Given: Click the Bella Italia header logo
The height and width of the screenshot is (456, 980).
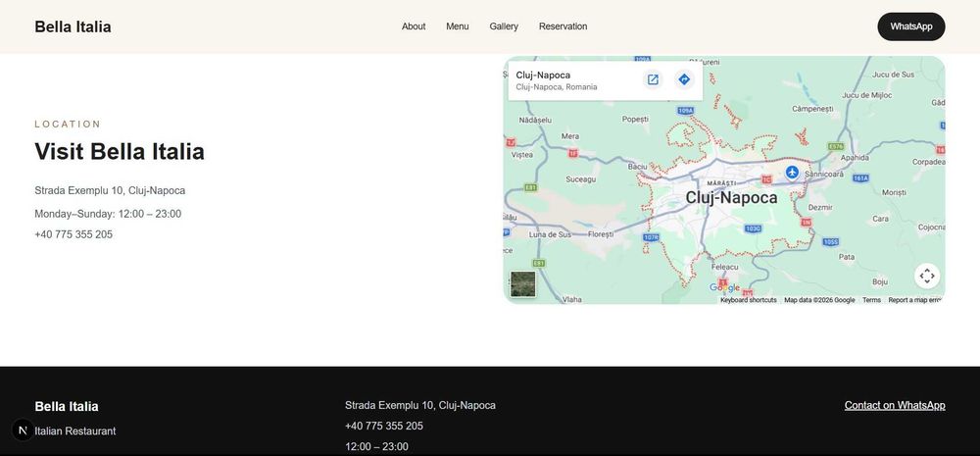Looking at the screenshot, I should pyautogui.click(x=73, y=26).
